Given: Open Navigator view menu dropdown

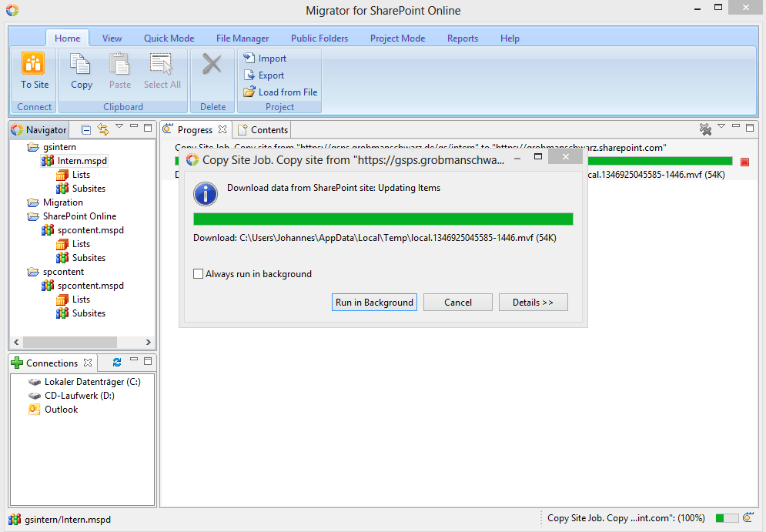Looking at the screenshot, I should point(119,126).
